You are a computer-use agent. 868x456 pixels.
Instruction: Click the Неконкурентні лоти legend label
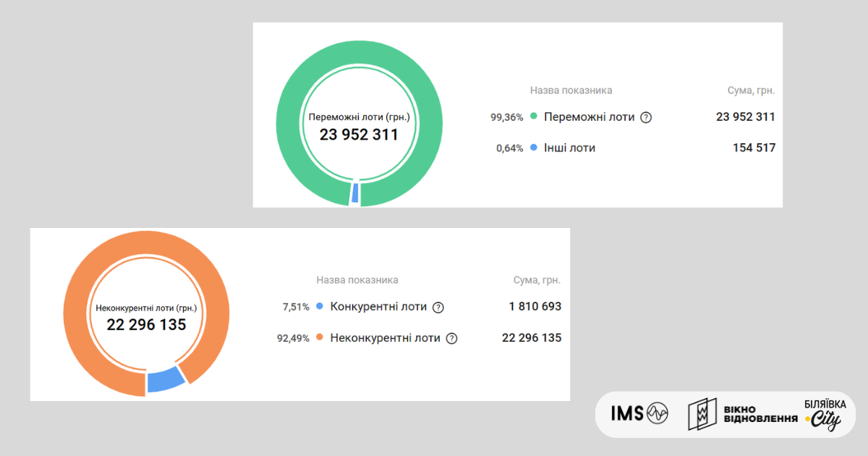(x=385, y=338)
